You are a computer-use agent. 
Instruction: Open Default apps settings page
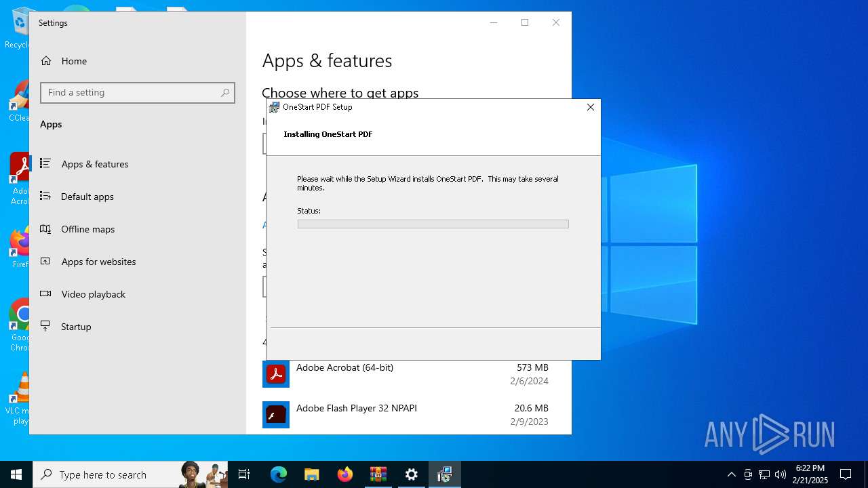(x=87, y=197)
